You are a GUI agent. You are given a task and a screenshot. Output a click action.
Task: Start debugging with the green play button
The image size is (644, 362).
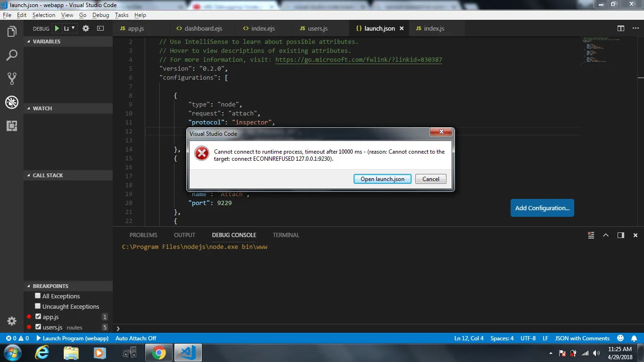point(56,28)
